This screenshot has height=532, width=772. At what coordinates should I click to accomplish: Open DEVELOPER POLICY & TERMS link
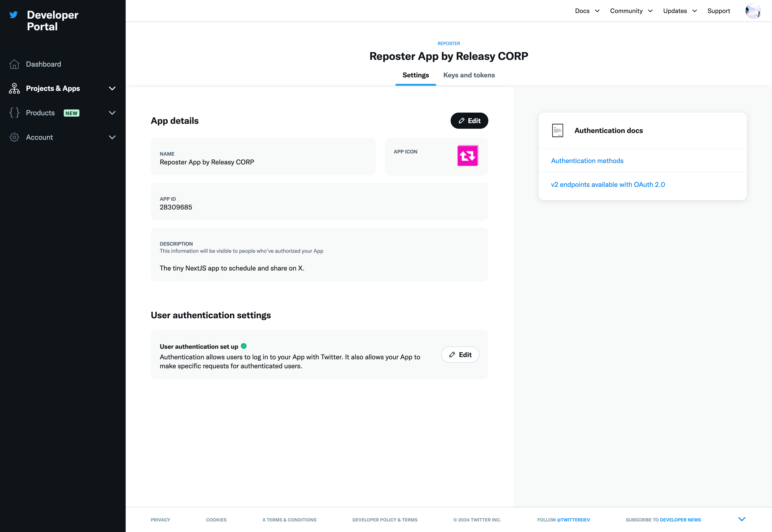click(x=385, y=520)
